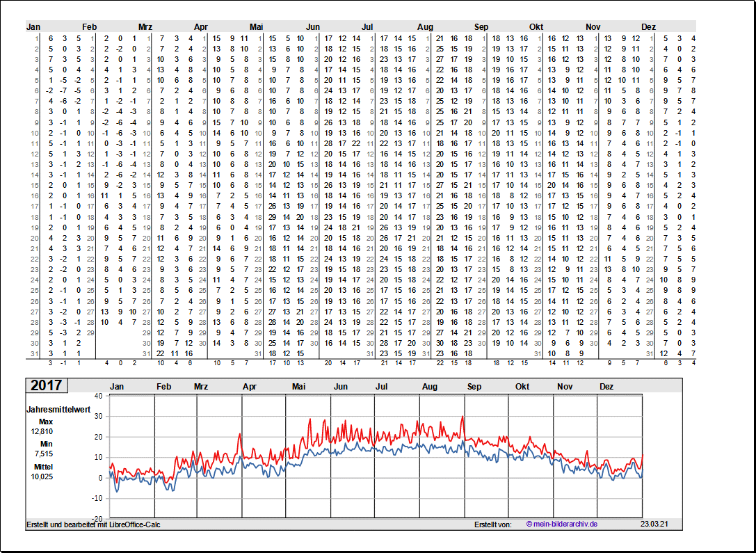Image resolution: width=756 pixels, height=553 pixels.
Task: Select the -20 label on chart axis
Action: (97, 519)
